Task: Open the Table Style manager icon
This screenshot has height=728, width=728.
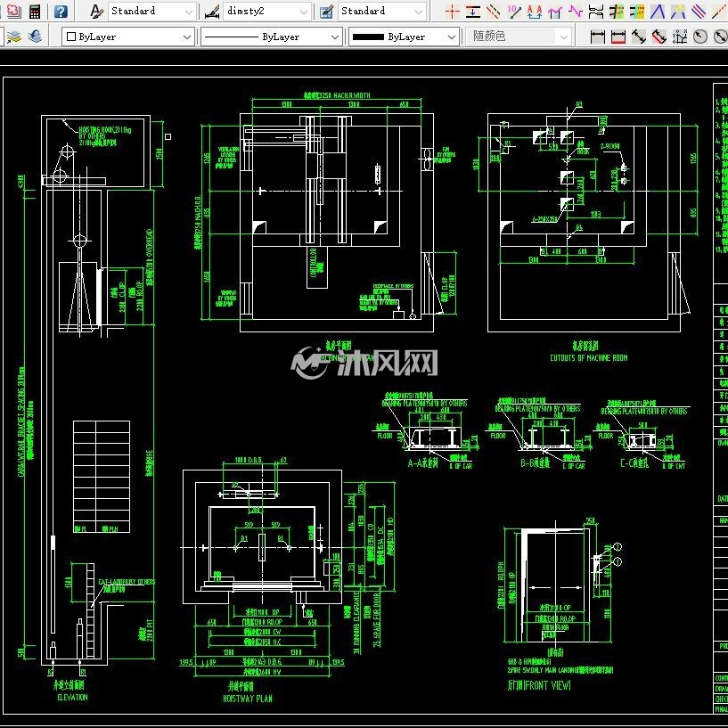Action: pyautogui.click(x=326, y=12)
